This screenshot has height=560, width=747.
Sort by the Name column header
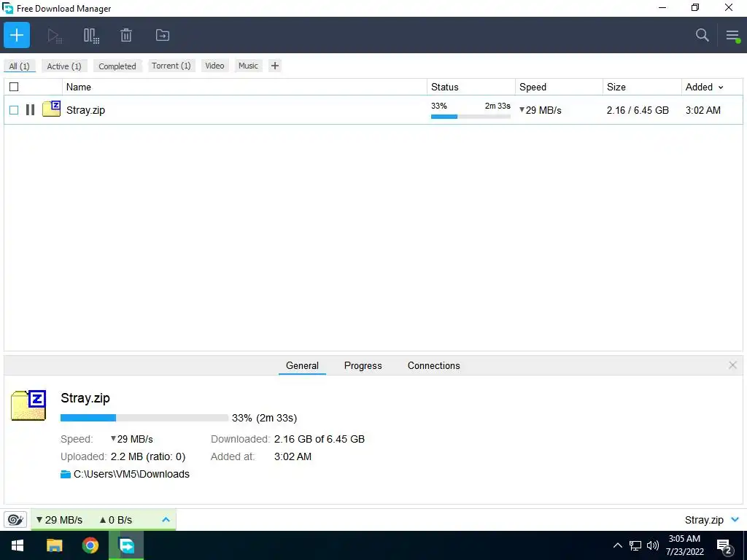pyautogui.click(x=244, y=87)
